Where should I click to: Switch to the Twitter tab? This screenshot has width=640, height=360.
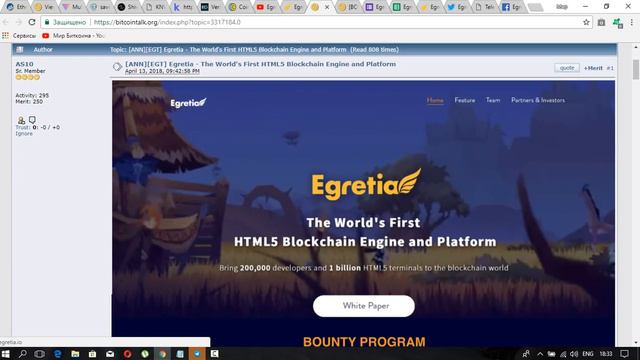click(x=457, y=7)
